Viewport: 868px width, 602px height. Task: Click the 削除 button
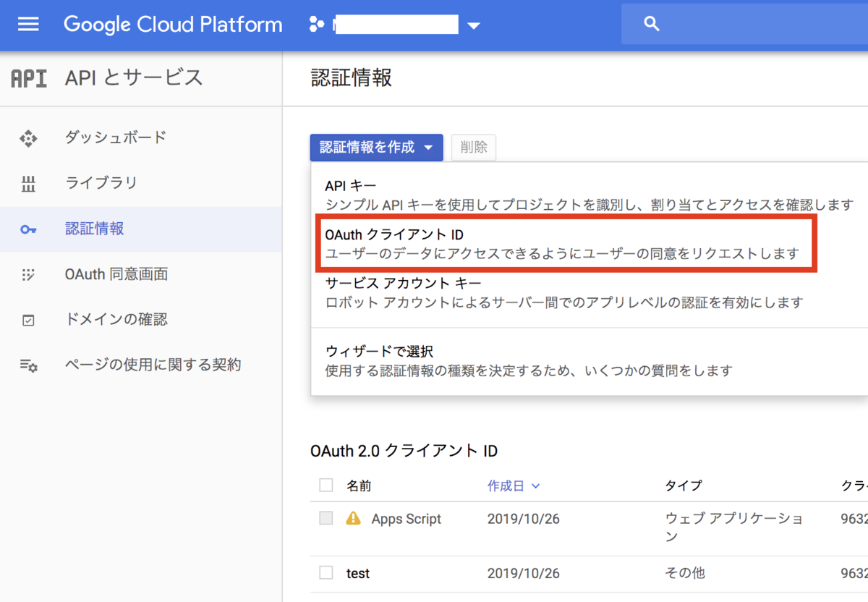[x=474, y=148]
